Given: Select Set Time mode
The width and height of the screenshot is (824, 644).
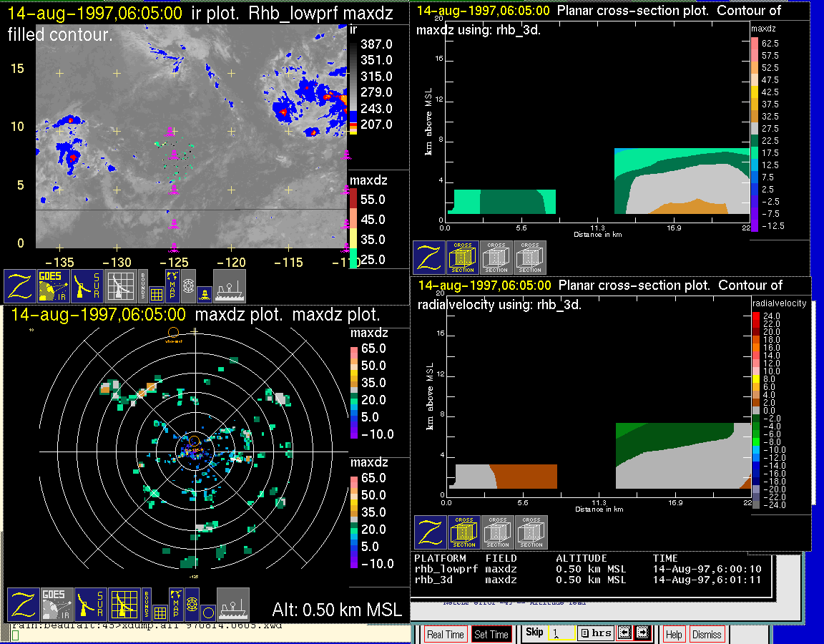Looking at the screenshot, I should click(491, 634).
